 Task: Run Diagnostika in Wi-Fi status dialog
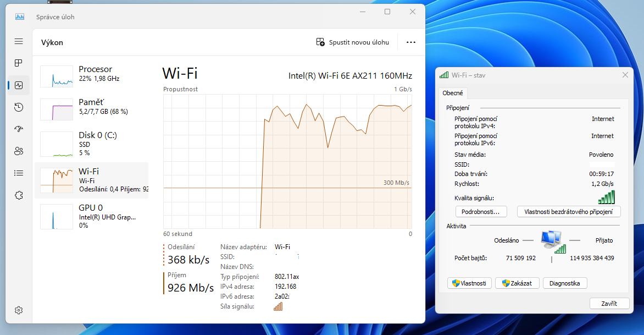point(565,283)
